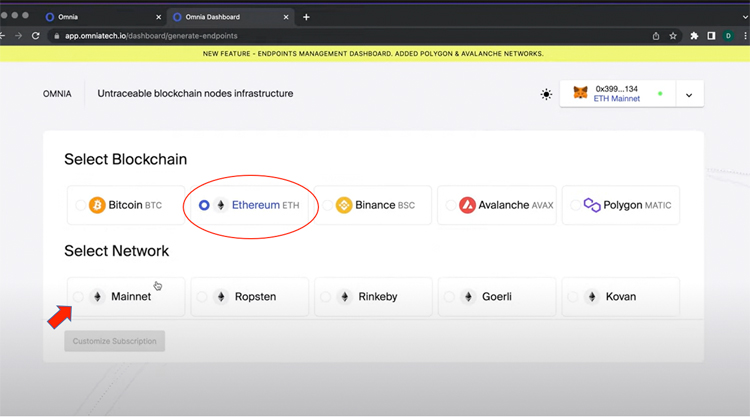Open a new browser tab
This screenshot has height=417, width=750.
[306, 17]
